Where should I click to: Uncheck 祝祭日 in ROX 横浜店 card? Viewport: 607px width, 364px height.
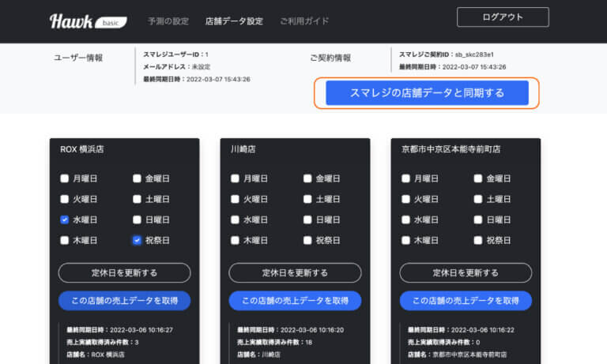[x=137, y=240]
